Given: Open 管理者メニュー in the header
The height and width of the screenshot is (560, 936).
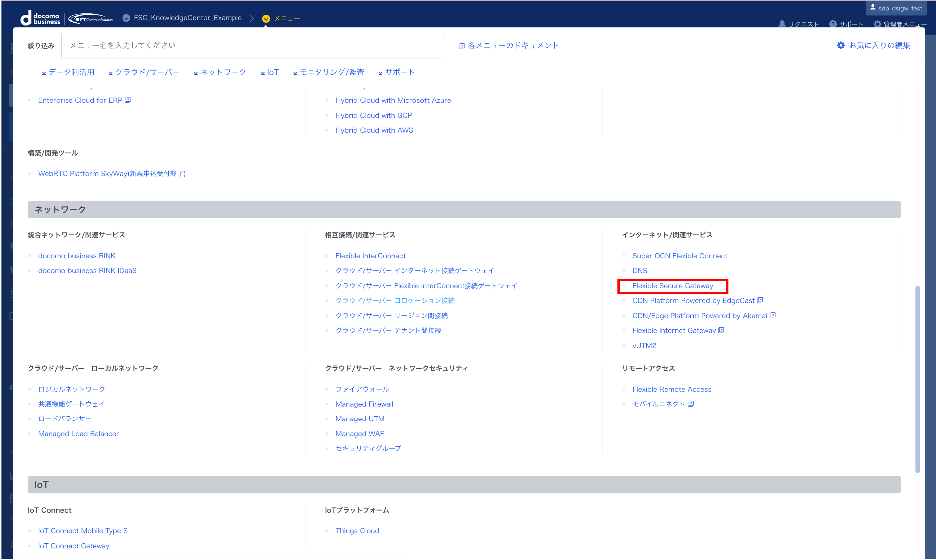Looking at the screenshot, I should click(900, 24).
